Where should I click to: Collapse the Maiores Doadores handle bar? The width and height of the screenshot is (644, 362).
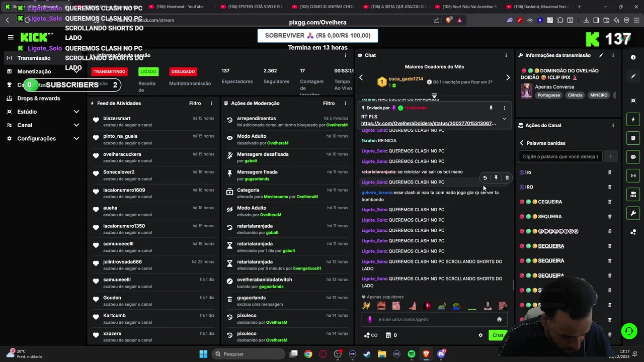pyautogui.click(x=434, y=95)
